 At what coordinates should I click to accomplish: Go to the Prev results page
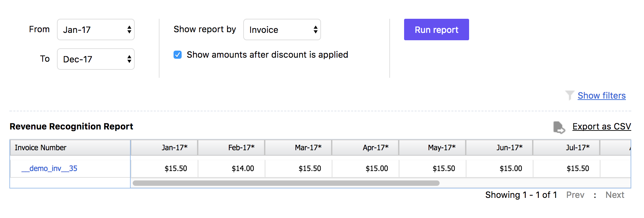[575, 195]
